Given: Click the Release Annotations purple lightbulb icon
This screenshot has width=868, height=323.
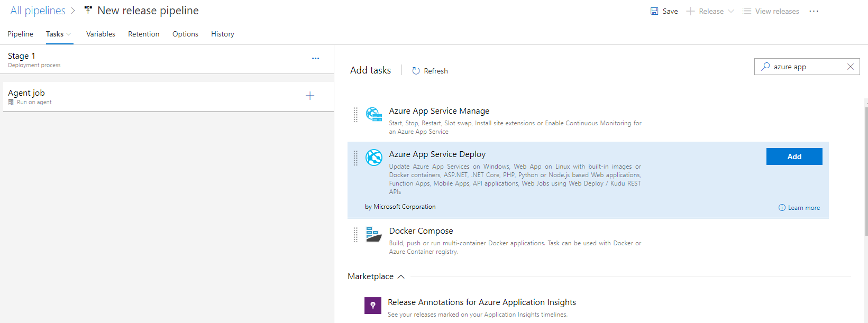Looking at the screenshot, I should click(373, 306).
